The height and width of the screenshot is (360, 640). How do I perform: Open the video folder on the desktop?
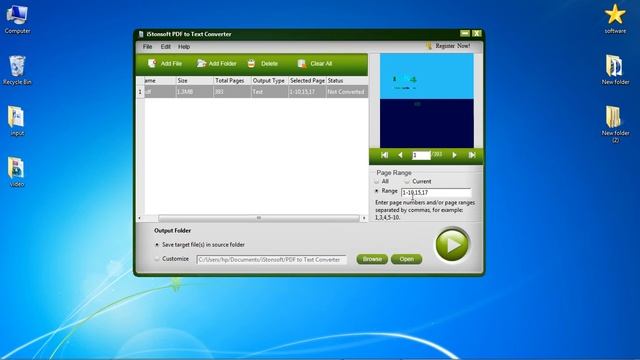click(x=17, y=172)
